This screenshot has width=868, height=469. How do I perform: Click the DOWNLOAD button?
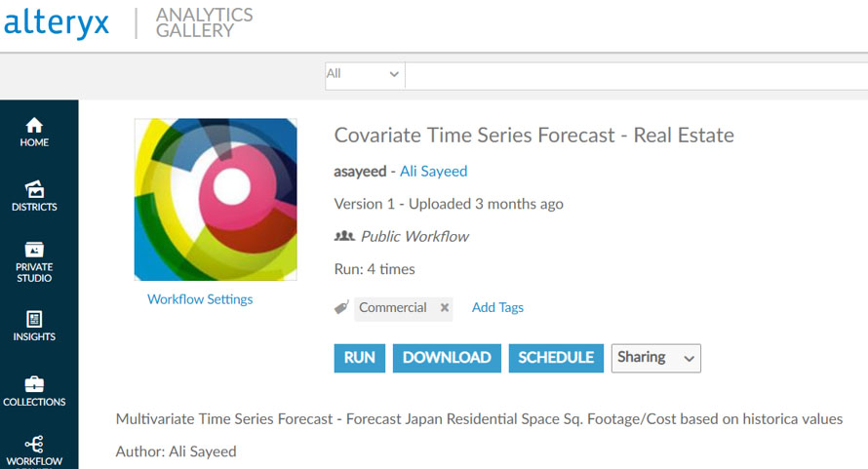pyautogui.click(x=447, y=358)
